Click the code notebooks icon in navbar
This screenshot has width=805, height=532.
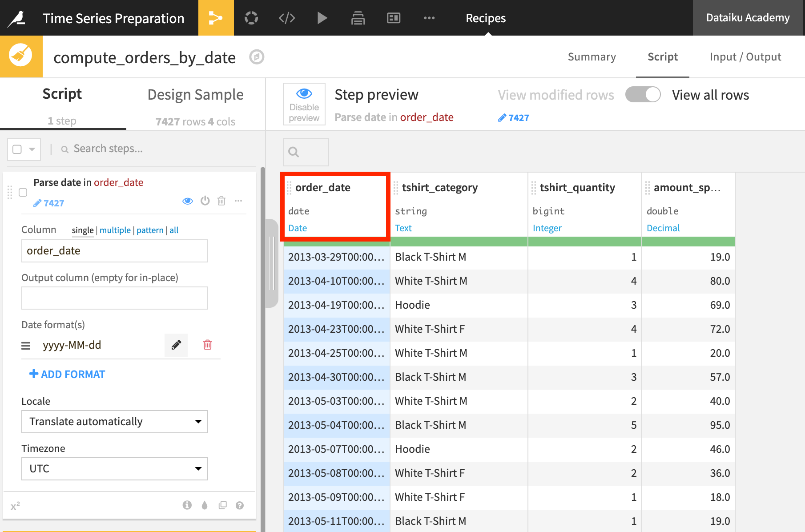[287, 18]
